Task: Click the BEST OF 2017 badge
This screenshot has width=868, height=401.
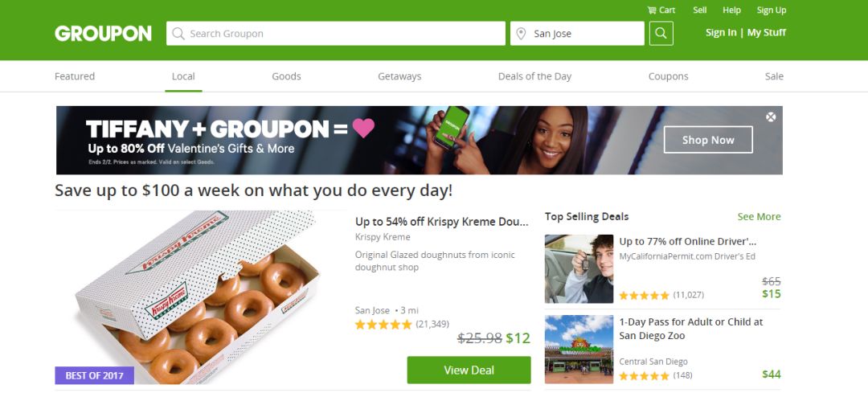Action: coord(95,375)
